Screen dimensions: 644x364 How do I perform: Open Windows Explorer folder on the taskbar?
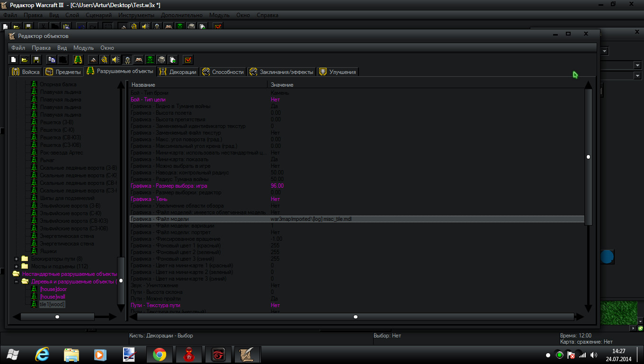(x=72, y=355)
